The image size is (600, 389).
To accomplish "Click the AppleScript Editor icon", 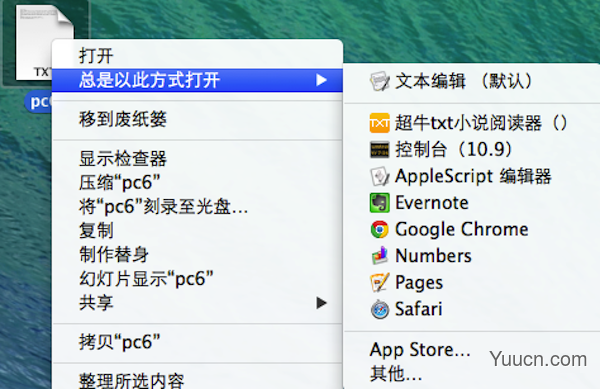I will 380,176.
